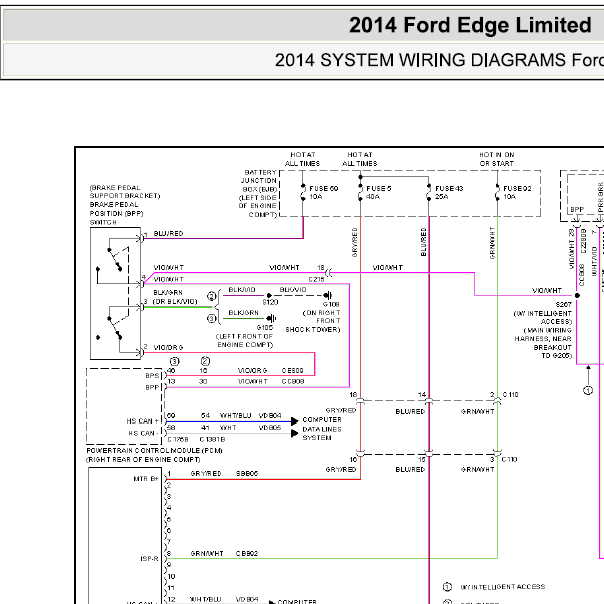Select the "FUSE 69 10A" label
604x604 pixels.
pos(324,193)
